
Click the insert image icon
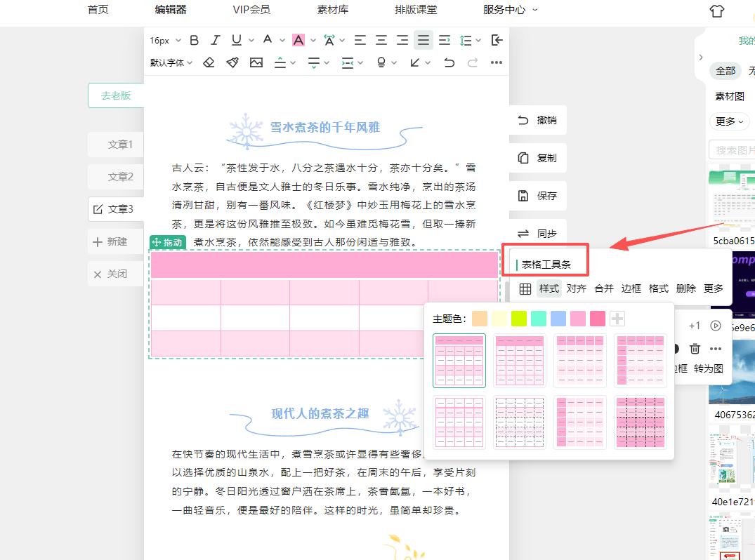[256, 62]
